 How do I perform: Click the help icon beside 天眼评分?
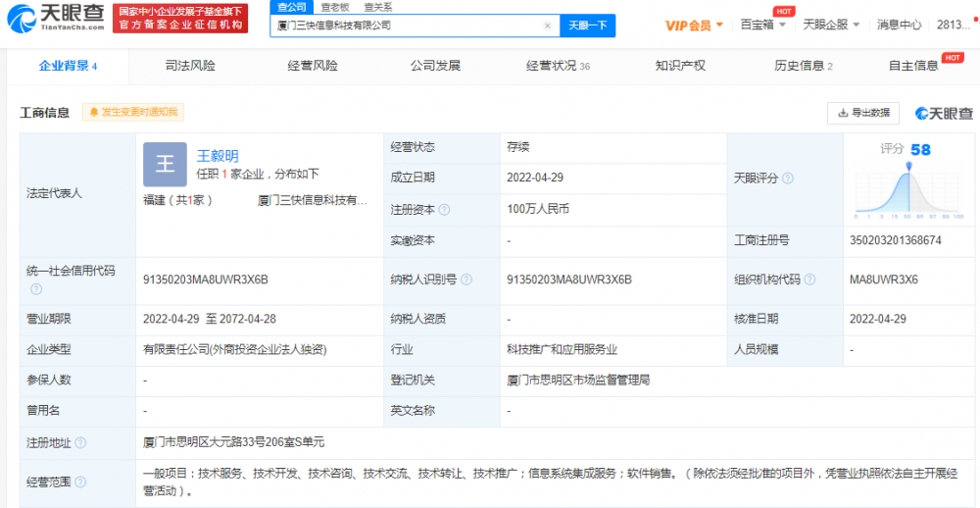pyautogui.click(x=788, y=178)
